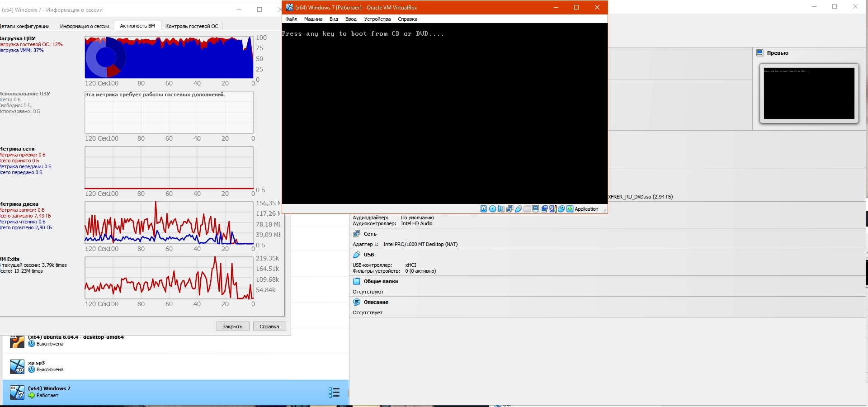868x407 pixels.
Task: Maximize the VM window
Action: [x=576, y=7]
